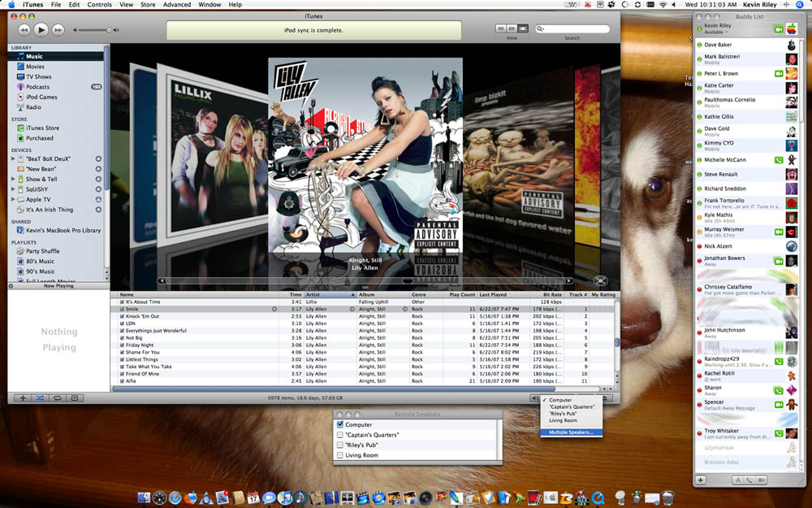
Task: Eject the "New Bean" device
Action: 98,169
